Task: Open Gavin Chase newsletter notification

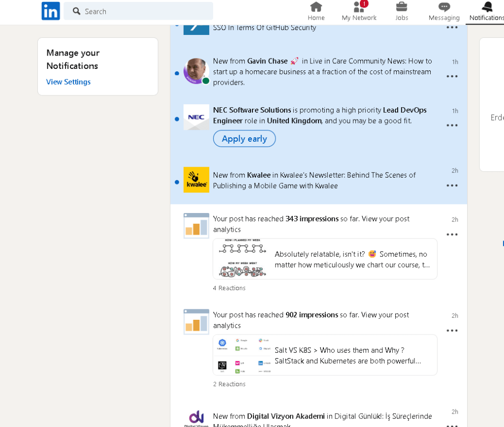Action: click(322, 72)
